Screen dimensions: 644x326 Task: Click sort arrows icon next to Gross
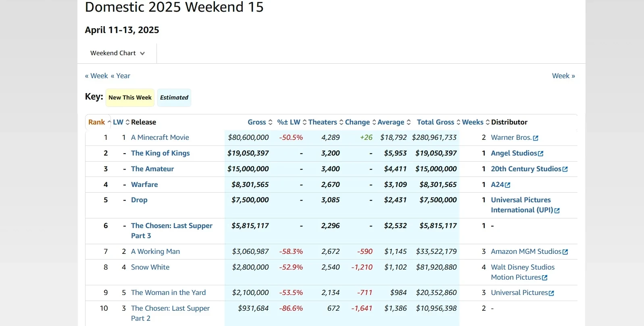click(x=270, y=122)
